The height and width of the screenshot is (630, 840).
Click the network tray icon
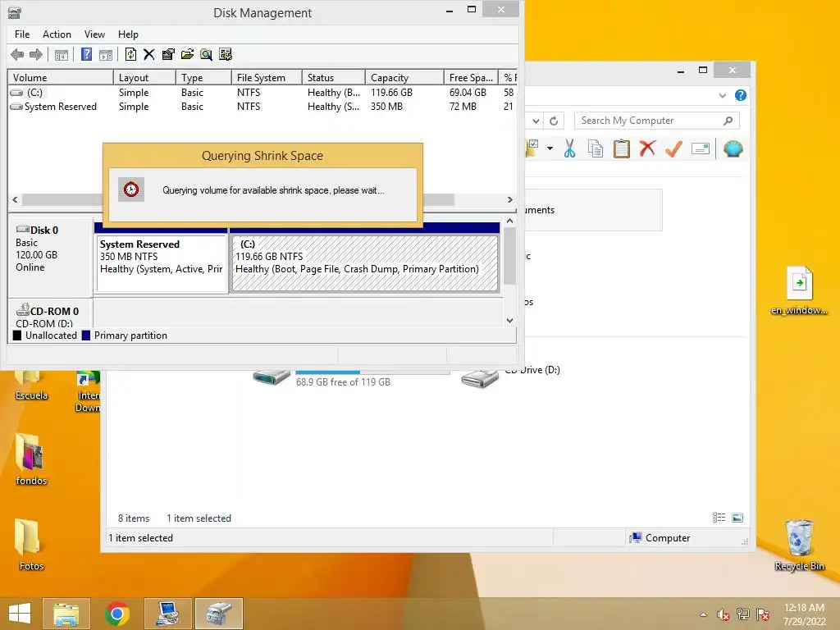click(x=743, y=614)
